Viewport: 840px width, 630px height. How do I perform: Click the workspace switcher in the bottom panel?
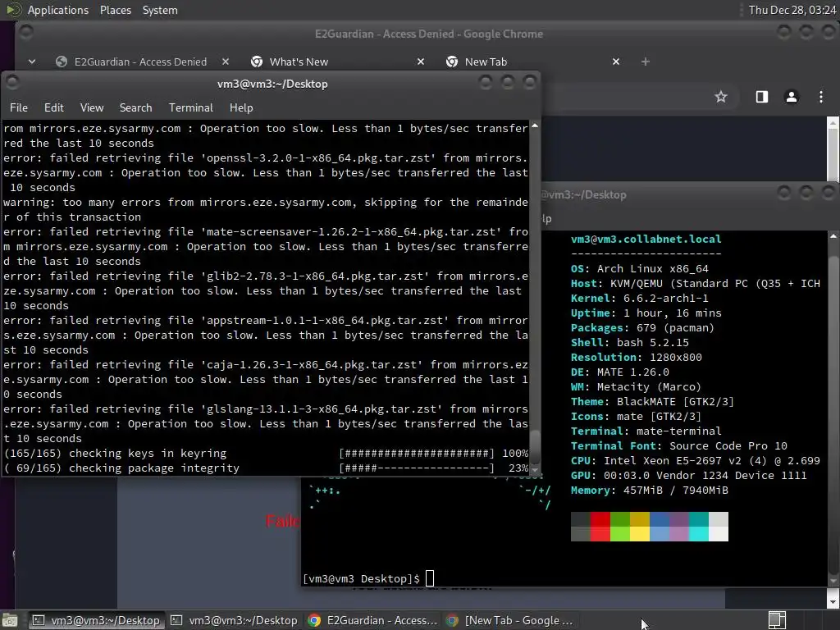pos(777,620)
